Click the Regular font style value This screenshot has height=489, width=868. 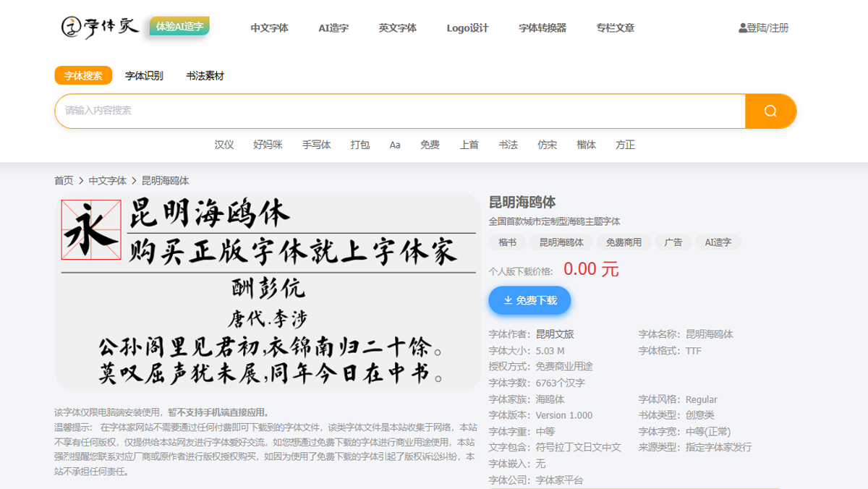[702, 399]
